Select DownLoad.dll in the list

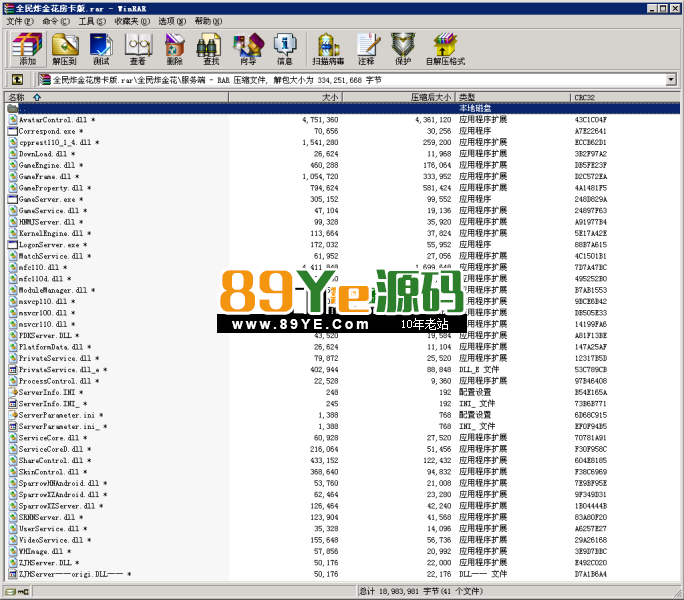click(342, 154)
